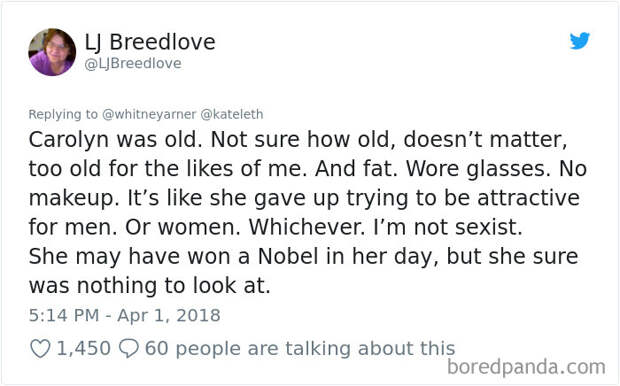Viewport: 620px width, 386px height.
Task: Click the LJ Breedlove display name
Action: (x=150, y=42)
